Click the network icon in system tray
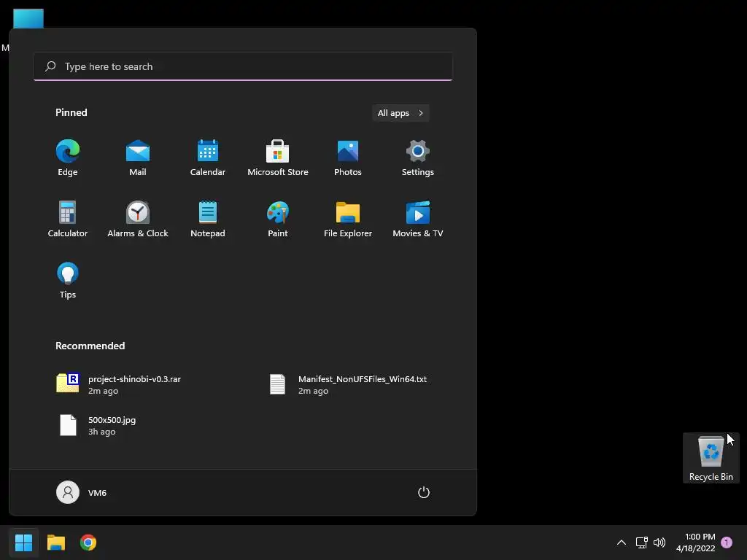This screenshot has width=747, height=560. 641,542
